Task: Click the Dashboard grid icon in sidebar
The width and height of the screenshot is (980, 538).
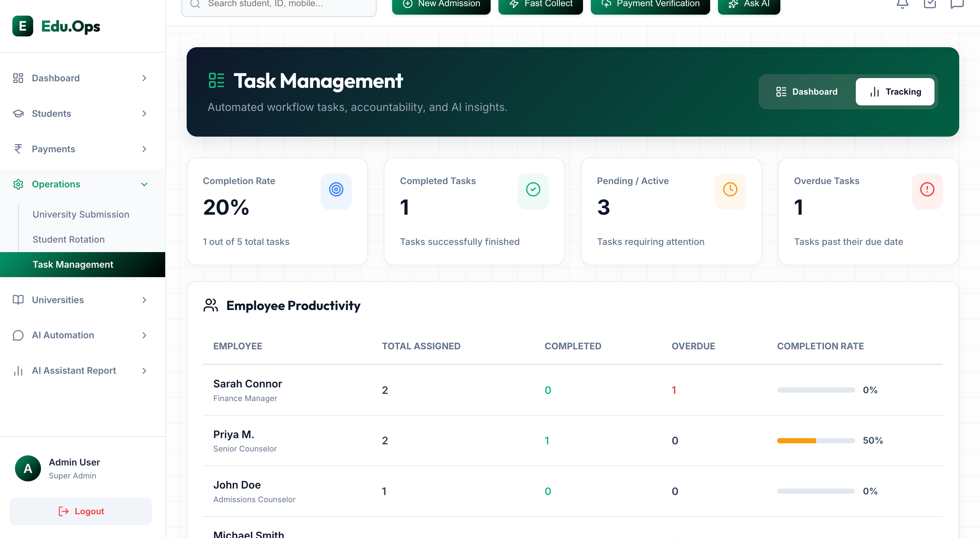Action: [18, 78]
